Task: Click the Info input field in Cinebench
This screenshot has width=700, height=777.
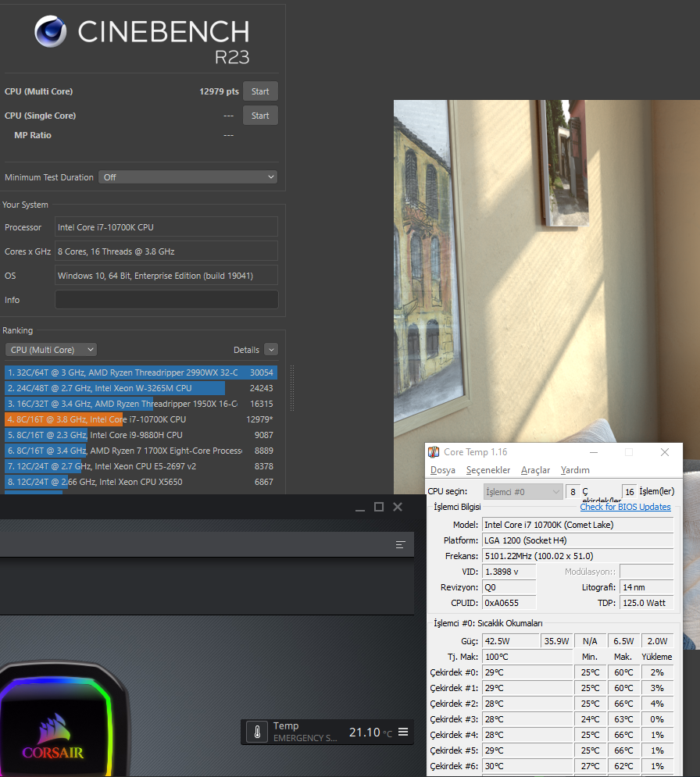Action: (x=166, y=300)
